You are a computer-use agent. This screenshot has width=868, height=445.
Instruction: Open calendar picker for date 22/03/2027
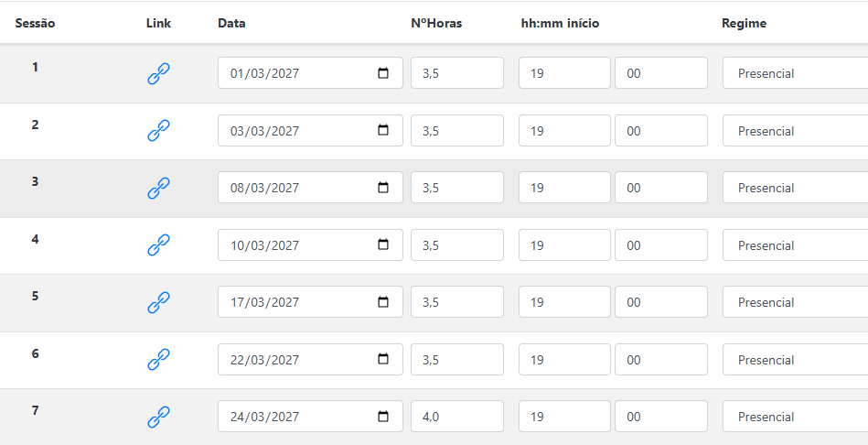[x=383, y=360]
